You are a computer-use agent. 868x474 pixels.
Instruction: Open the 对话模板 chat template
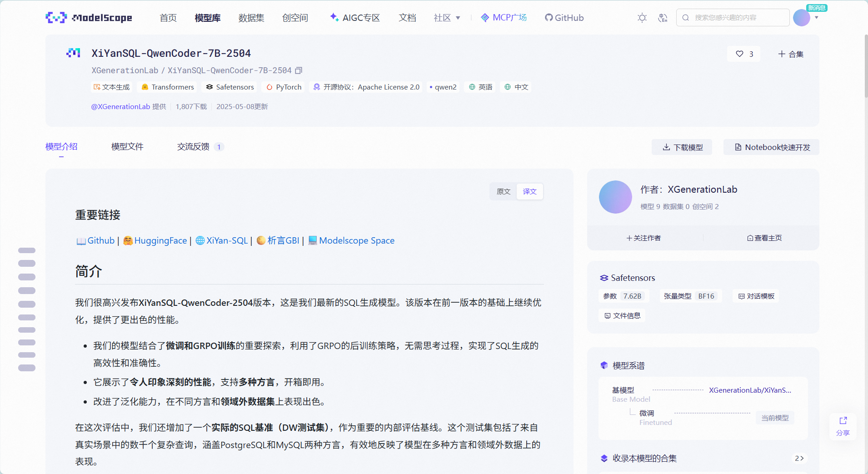coord(756,296)
